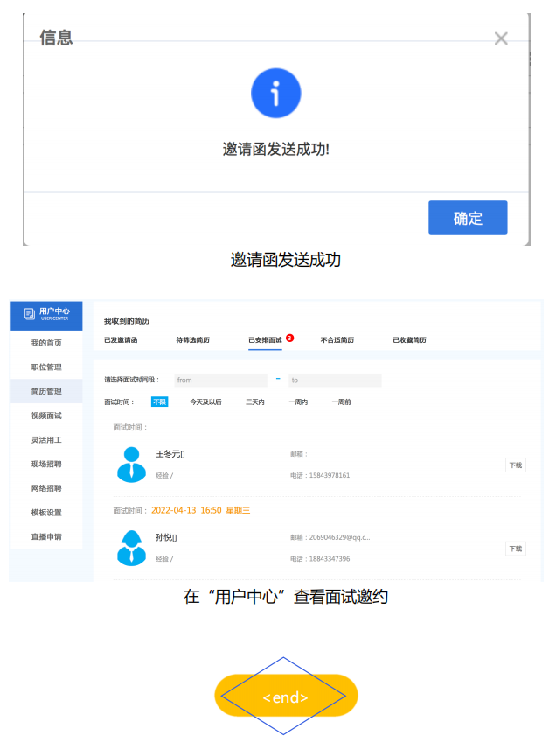The width and height of the screenshot is (556, 756).
Task: Click phone number 18843347396
Action: click(330, 559)
